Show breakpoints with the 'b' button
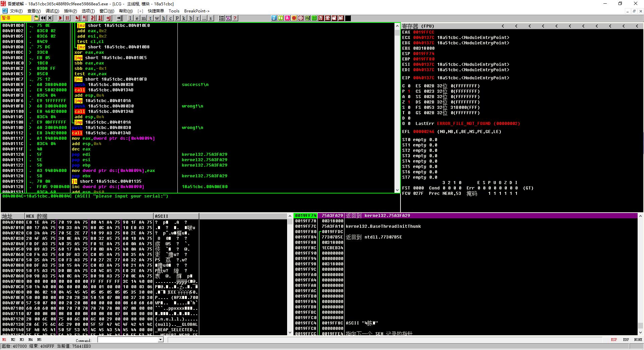This screenshot has width=644, height=350. pos(191,18)
